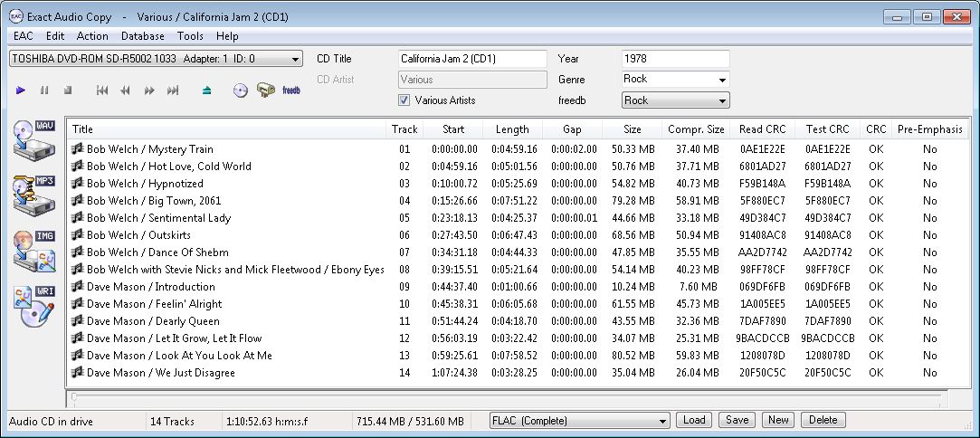Toggle the Various Artists checkbox

pyautogui.click(x=404, y=100)
